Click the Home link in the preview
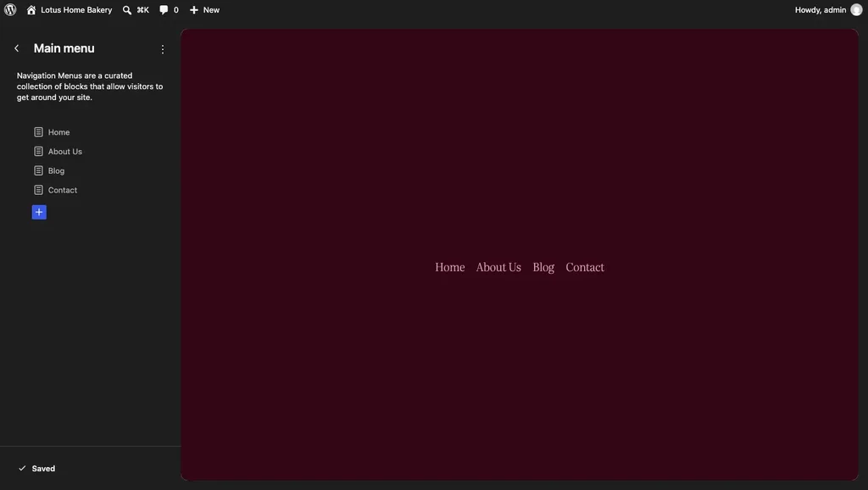 [450, 267]
